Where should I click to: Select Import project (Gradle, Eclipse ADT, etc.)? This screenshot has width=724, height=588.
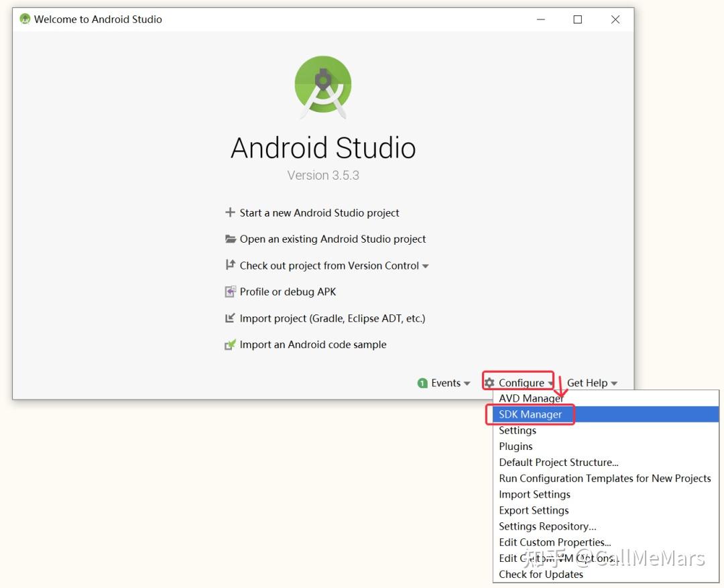coord(332,318)
